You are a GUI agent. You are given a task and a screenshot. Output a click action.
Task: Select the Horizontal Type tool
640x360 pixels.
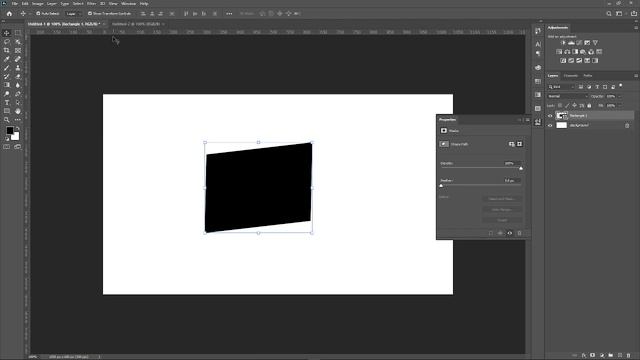(x=7, y=102)
